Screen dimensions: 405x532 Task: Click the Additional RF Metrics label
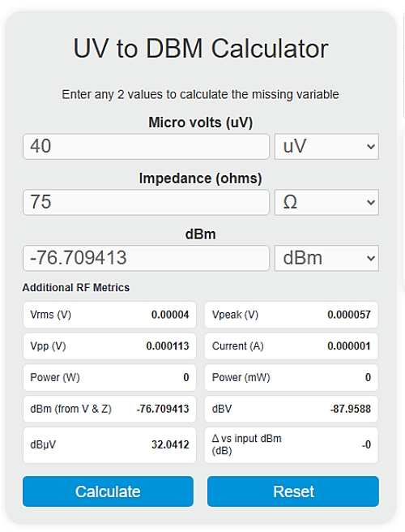tap(76, 288)
